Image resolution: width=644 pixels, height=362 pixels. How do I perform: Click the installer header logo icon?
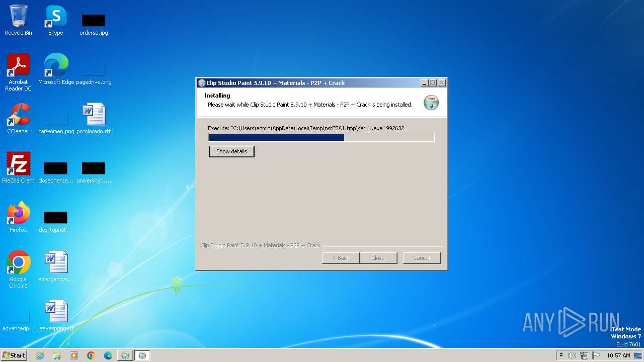pyautogui.click(x=431, y=102)
